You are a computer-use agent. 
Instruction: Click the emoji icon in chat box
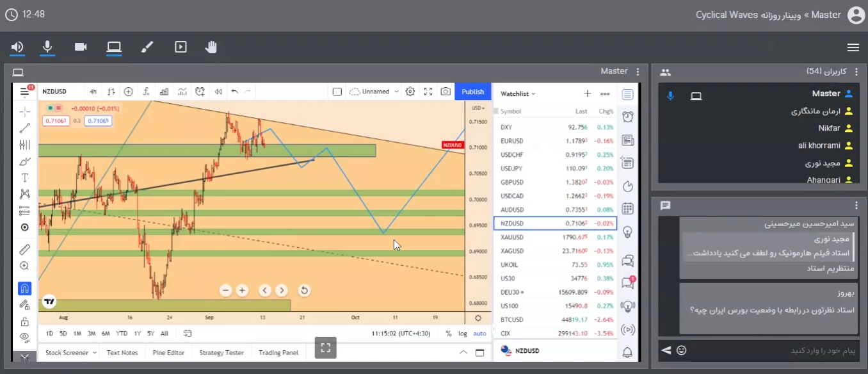682,350
